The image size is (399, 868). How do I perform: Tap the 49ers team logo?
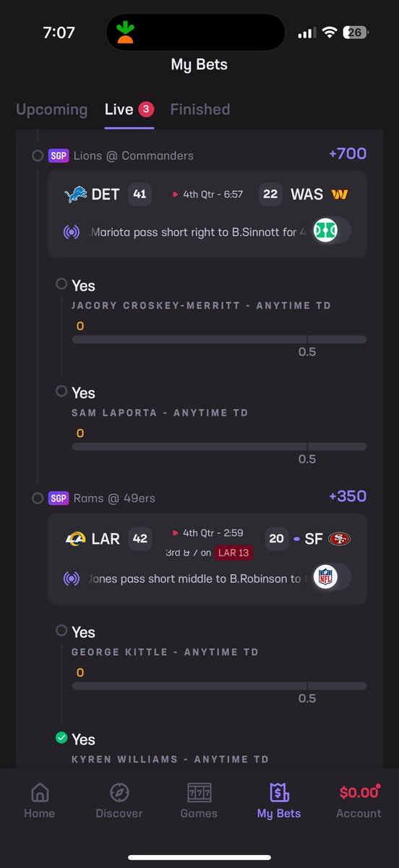(x=340, y=539)
